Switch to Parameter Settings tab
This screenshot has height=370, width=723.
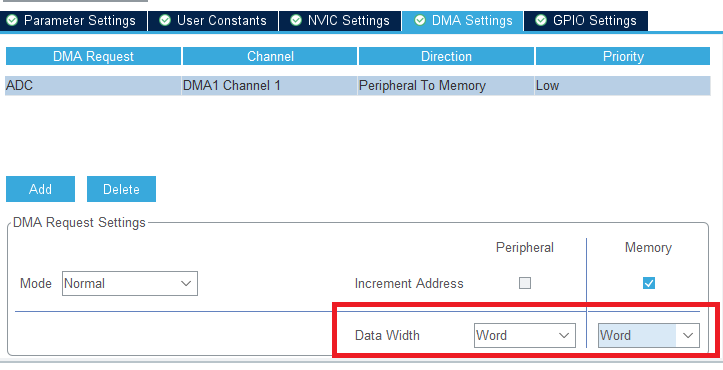(74, 21)
